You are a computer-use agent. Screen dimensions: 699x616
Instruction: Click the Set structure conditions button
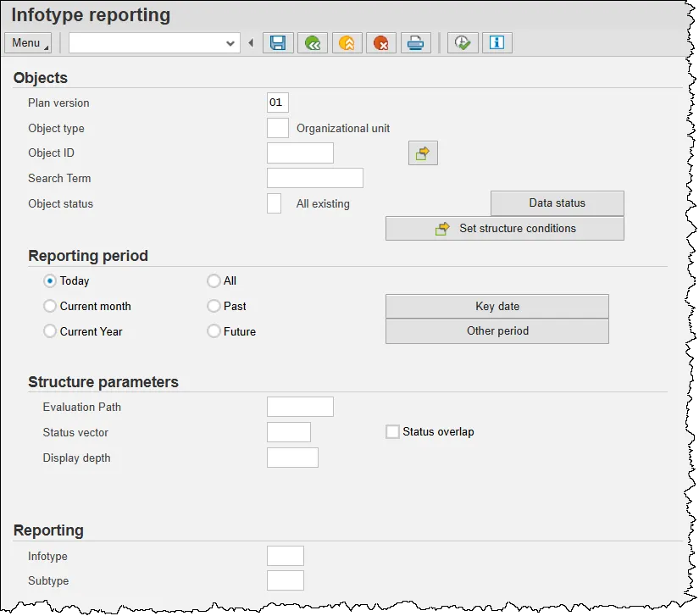tap(505, 229)
